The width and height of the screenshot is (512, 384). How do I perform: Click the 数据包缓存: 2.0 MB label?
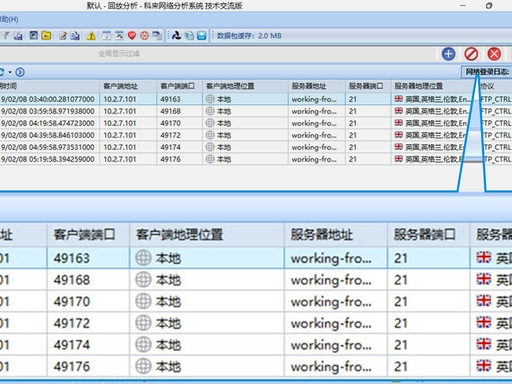pyautogui.click(x=249, y=36)
